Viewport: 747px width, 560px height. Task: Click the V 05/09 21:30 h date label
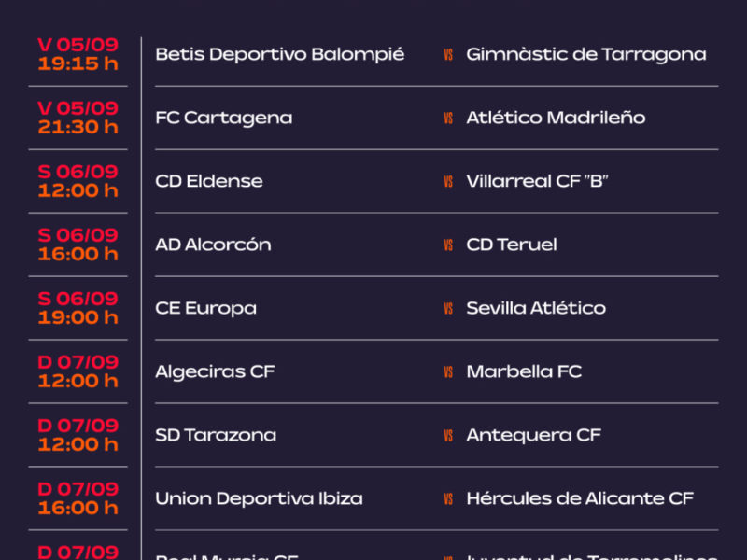tap(78, 118)
